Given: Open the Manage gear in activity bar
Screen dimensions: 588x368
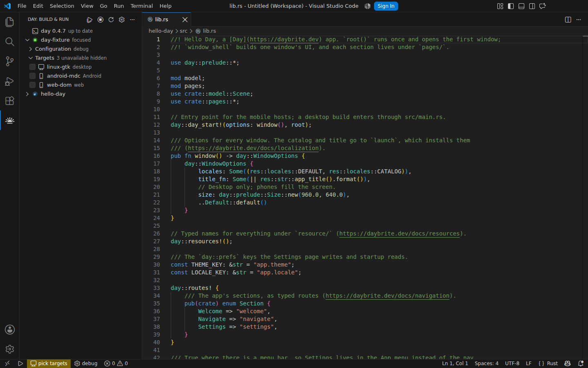Looking at the screenshot, I should coord(9,349).
